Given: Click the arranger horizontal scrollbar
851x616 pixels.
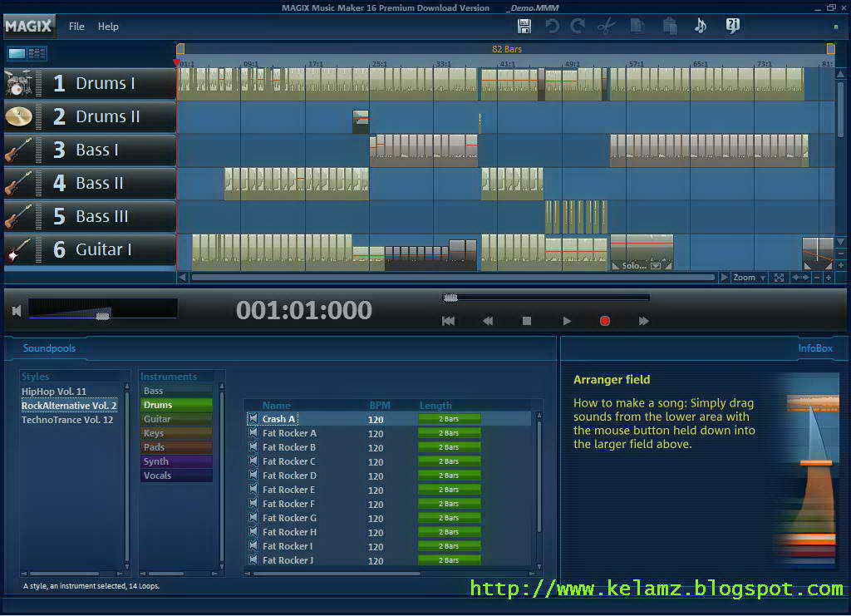Looking at the screenshot, I should (x=453, y=278).
